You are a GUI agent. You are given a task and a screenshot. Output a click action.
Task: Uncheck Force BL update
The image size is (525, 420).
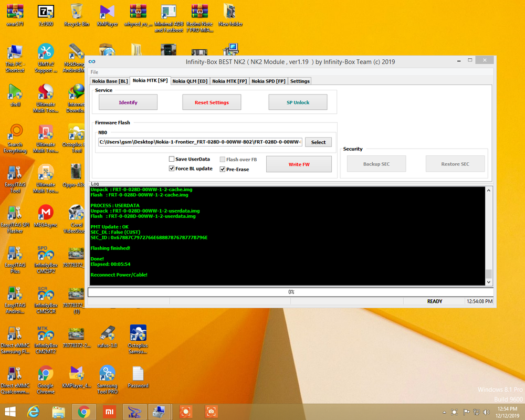(x=172, y=169)
